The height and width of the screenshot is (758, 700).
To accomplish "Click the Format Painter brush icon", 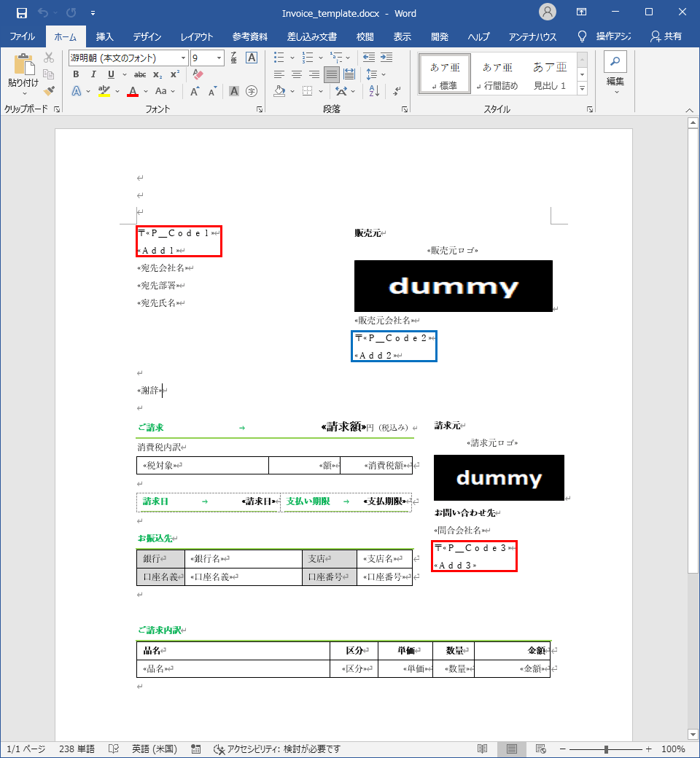I will click(49, 91).
